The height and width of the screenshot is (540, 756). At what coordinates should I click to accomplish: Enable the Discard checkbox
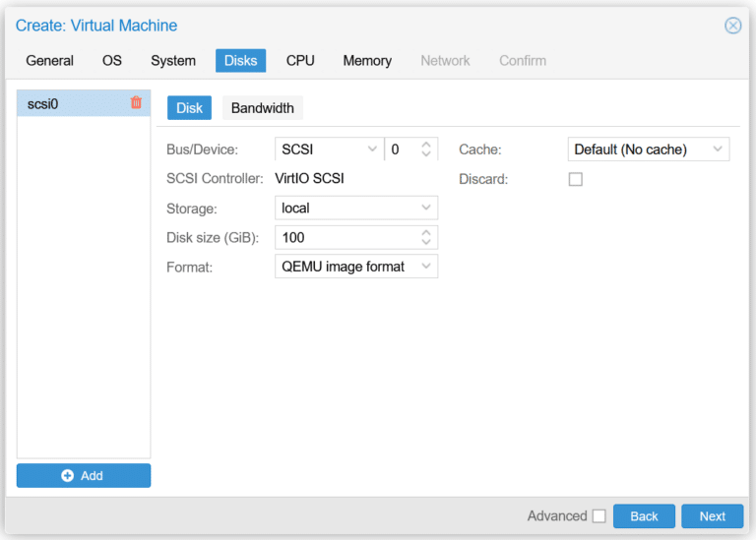[575, 179]
